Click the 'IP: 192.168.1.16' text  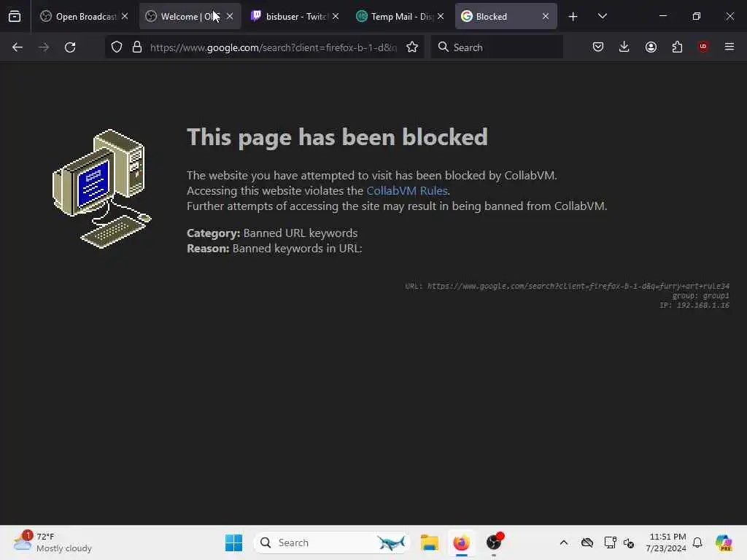point(694,306)
